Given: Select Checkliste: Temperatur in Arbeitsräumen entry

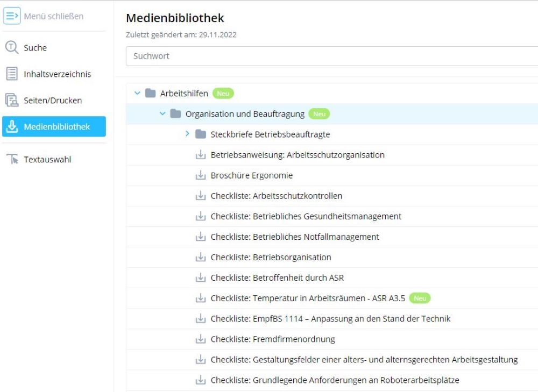Looking at the screenshot, I should click(308, 298).
